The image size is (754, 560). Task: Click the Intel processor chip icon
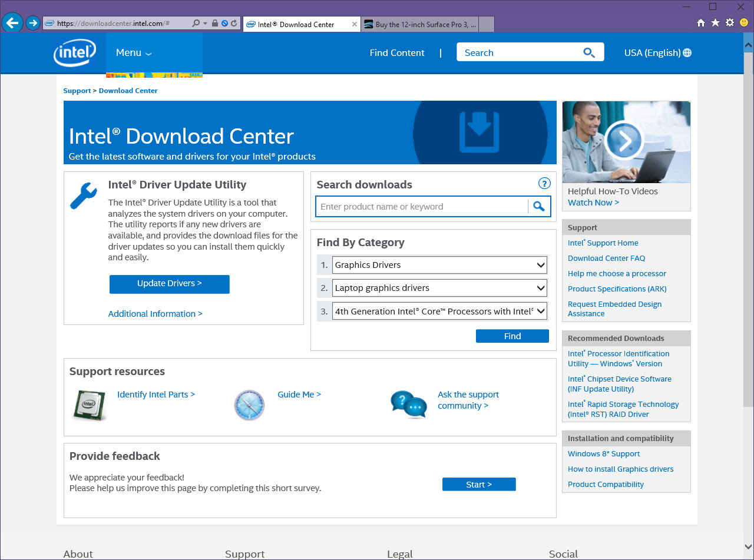click(88, 405)
